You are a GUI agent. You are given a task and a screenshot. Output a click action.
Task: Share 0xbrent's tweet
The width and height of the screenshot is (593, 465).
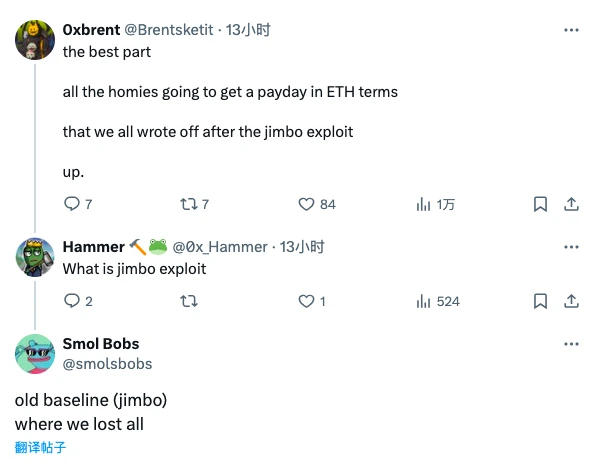[x=571, y=204]
